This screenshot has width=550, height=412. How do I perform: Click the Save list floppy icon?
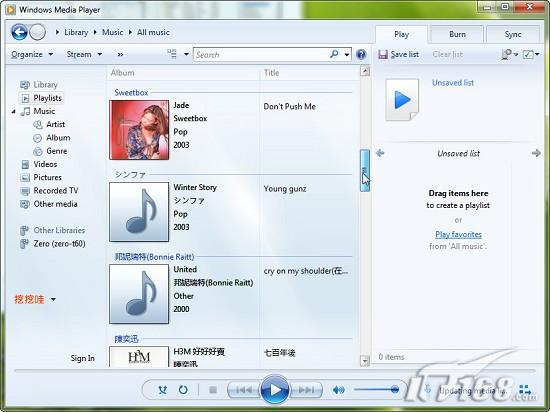383,54
